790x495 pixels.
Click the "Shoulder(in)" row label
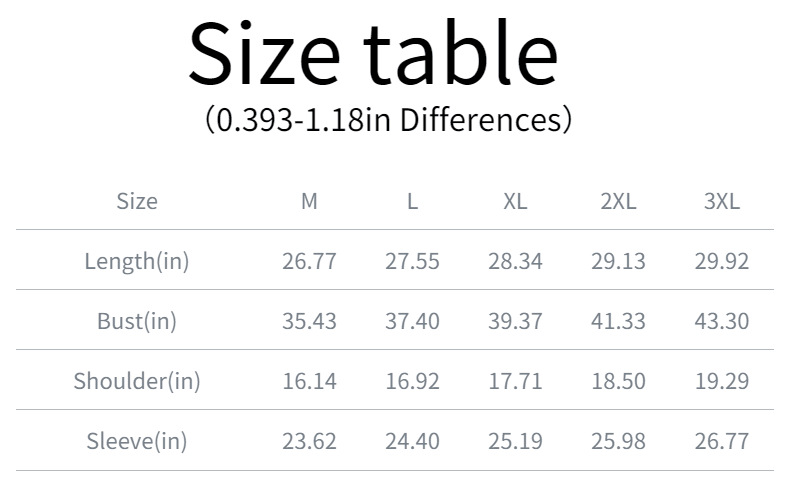tap(137, 381)
